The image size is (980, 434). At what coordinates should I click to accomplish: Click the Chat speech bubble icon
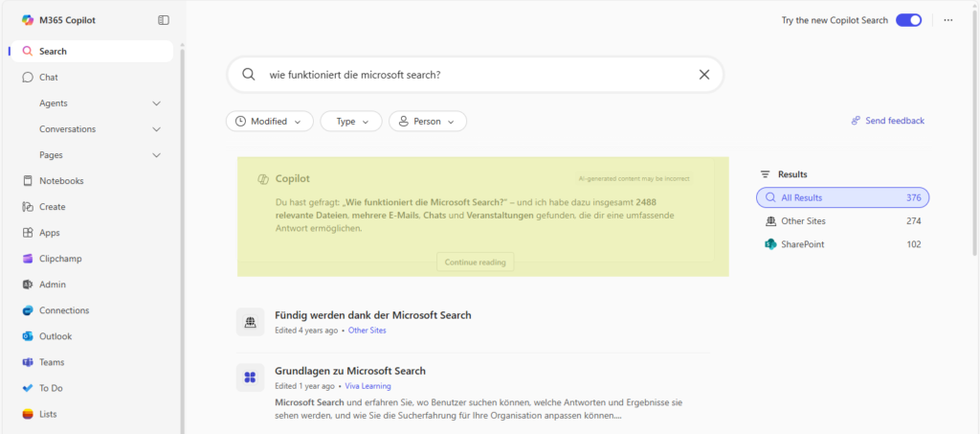pyautogui.click(x=28, y=78)
